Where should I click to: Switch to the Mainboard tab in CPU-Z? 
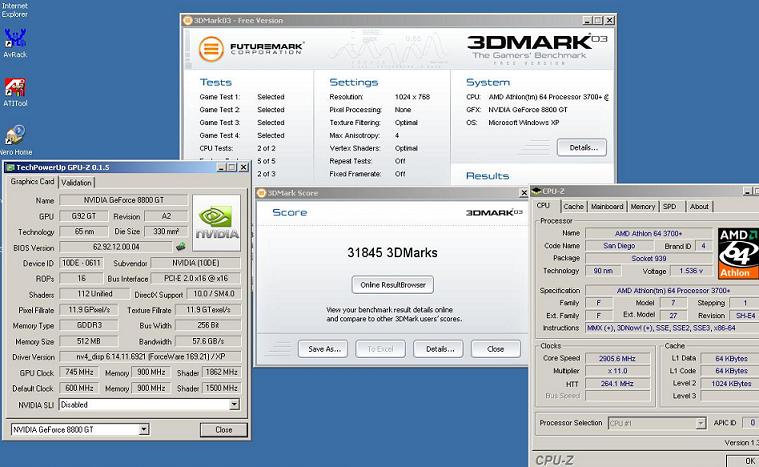[606, 206]
